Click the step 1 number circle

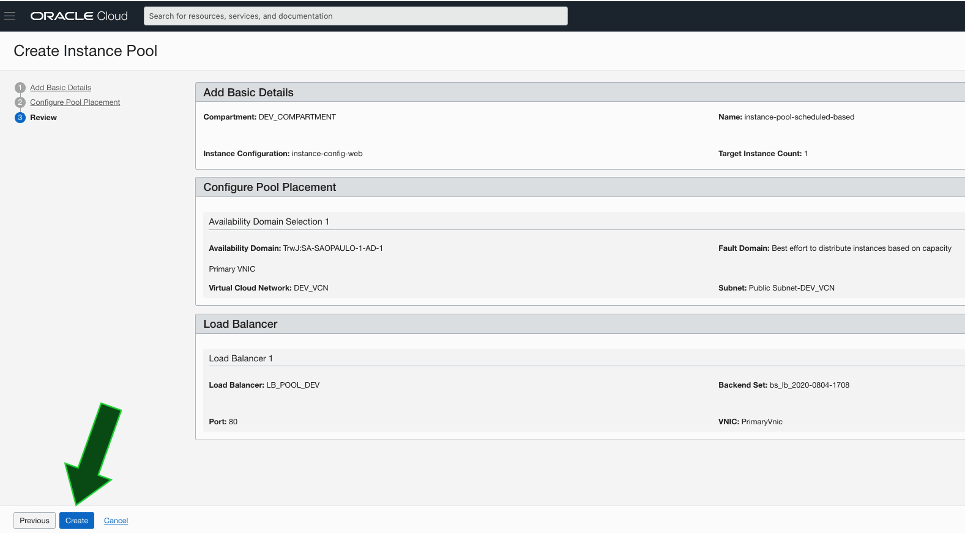(20, 88)
